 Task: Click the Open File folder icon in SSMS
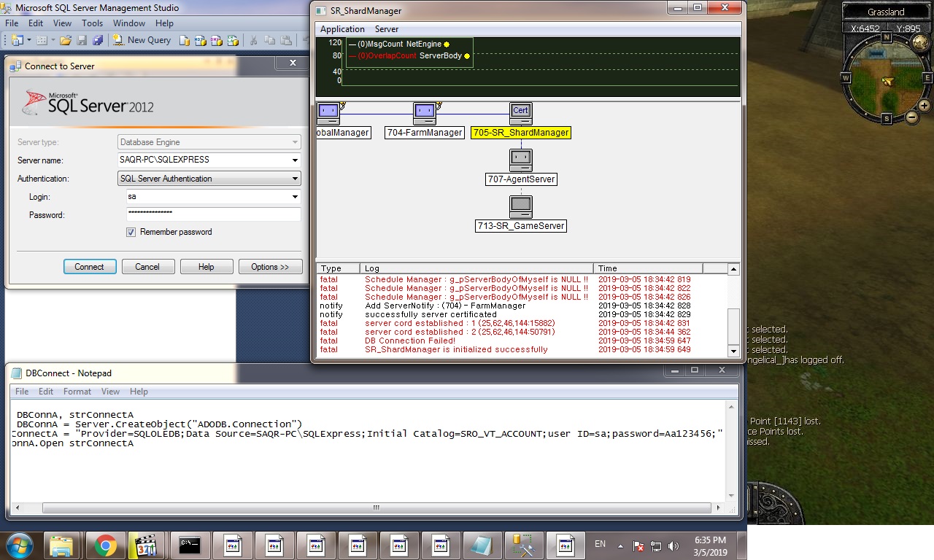click(x=66, y=40)
